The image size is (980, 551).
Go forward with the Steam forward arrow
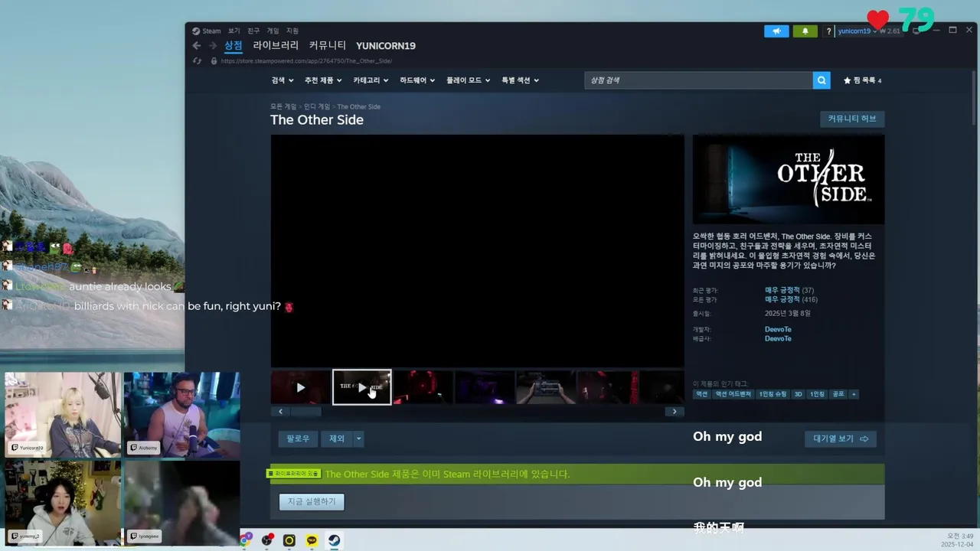pyautogui.click(x=213, y=46)
